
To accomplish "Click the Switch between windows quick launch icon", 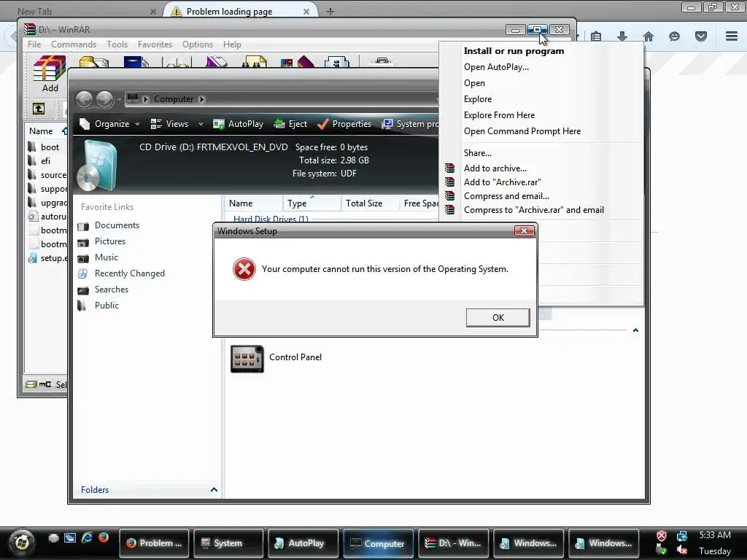I will (70, 537).
